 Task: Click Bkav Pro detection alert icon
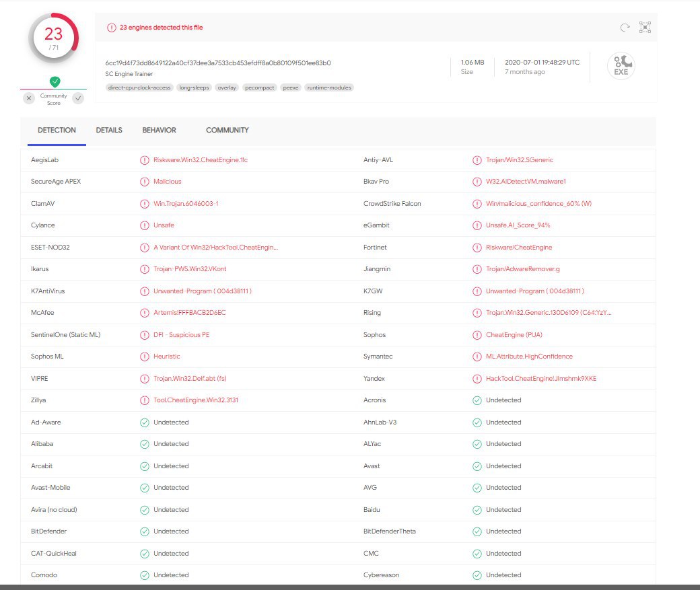coord(477,182)
